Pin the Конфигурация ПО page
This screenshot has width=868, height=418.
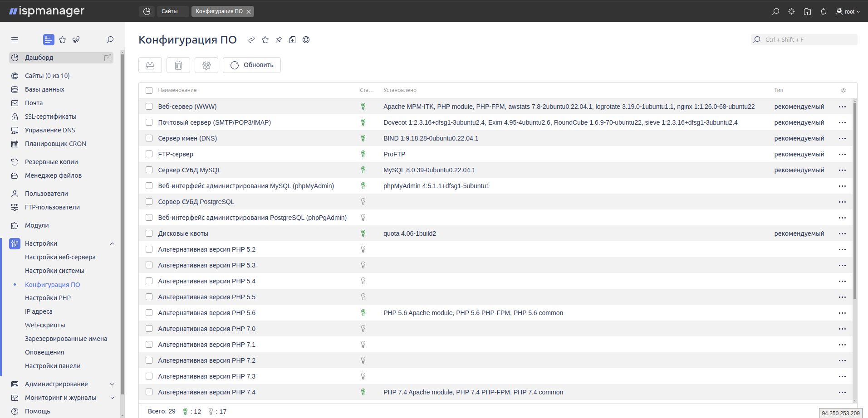pos(279,40)
